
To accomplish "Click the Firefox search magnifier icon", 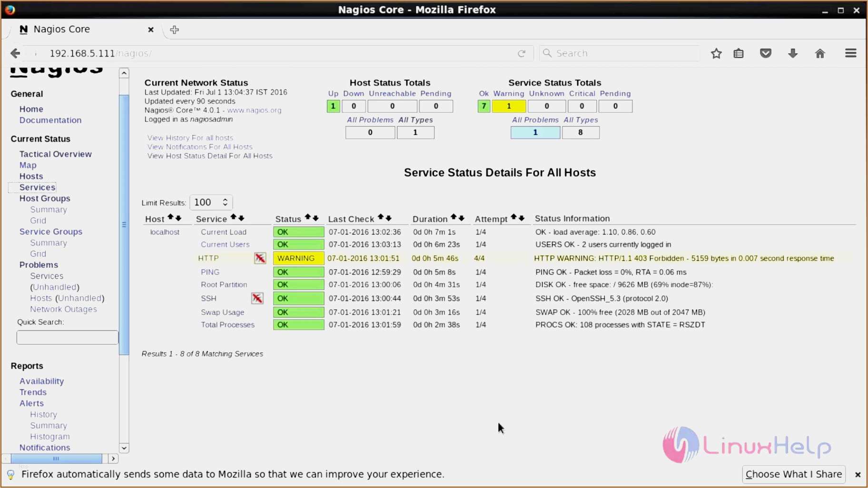I will pos(547,53).
